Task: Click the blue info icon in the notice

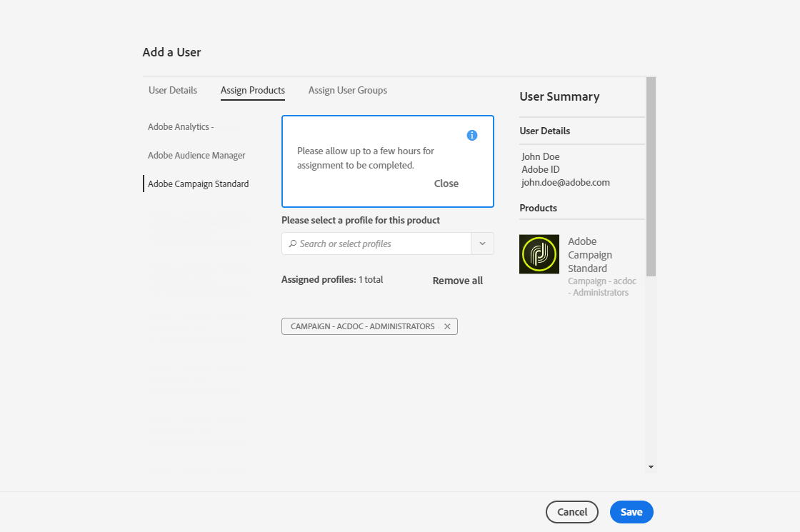Action: (x=472, y=135)
